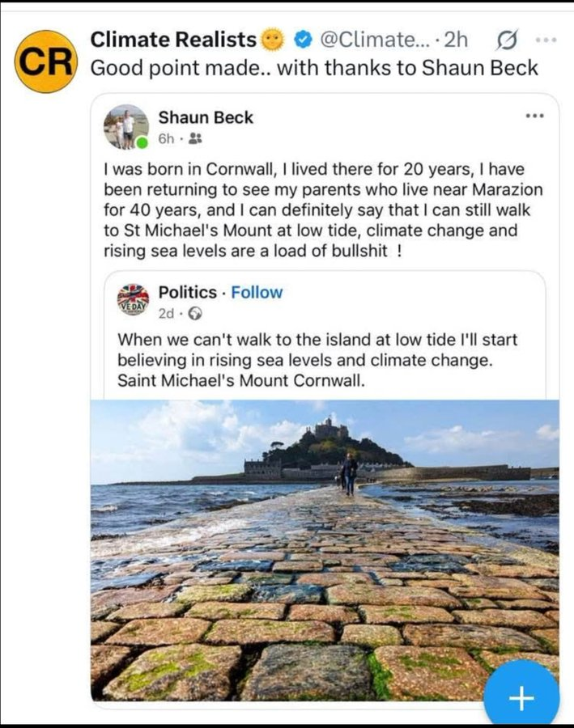Open the Shaun Beck name link

point(206,117)
